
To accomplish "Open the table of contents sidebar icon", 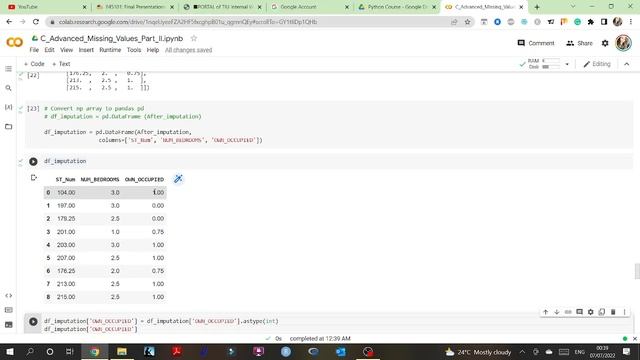I will [x=9, y=69].
